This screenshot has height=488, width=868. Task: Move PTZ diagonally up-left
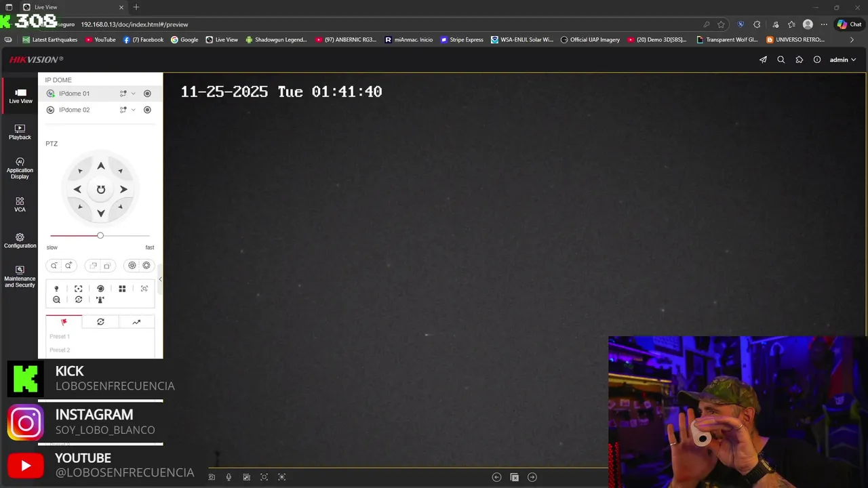coord(81,171)
